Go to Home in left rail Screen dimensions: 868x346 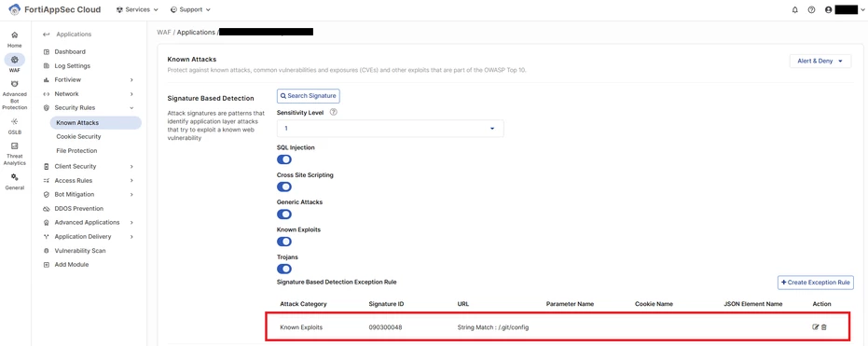pyautogui.click(x=14, y=39)
